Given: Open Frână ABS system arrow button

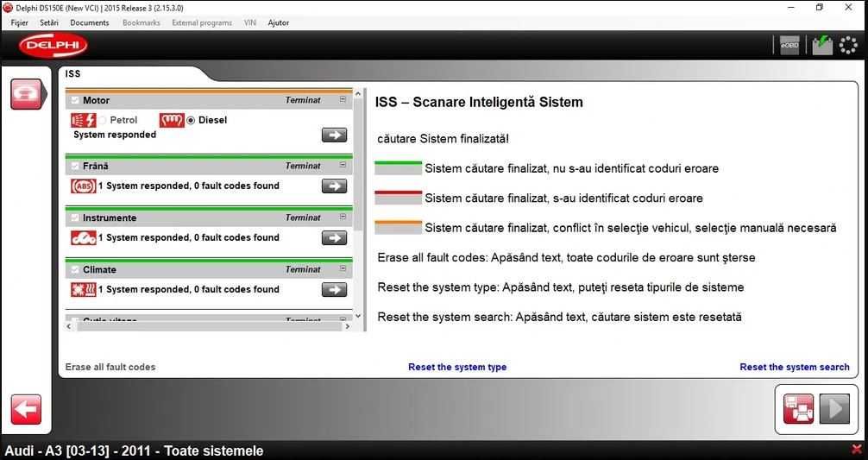Looking at the screenshot, I should point(335,186).
